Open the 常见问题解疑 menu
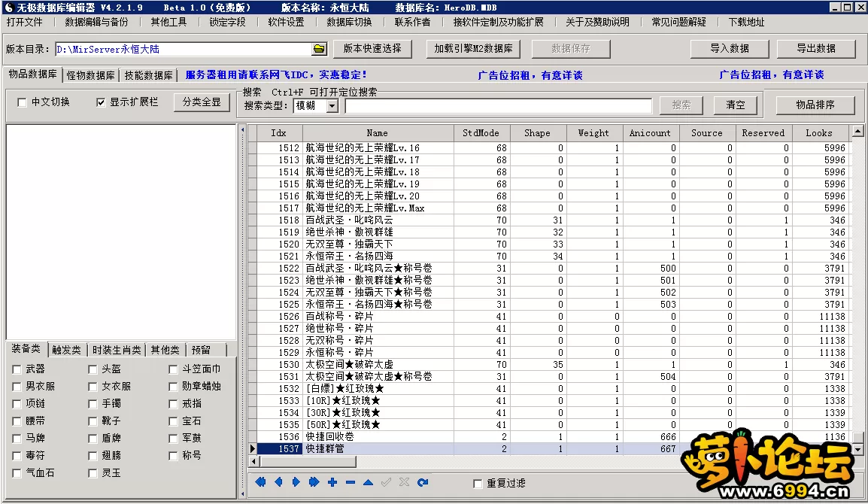The image size is (868, 504). pos(678,22)
